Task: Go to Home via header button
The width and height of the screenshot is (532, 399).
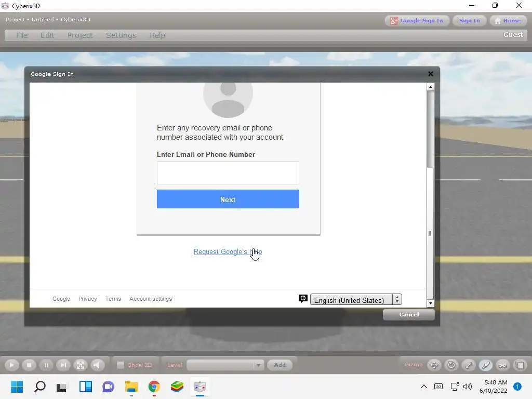Action: (x=508, y=21)
